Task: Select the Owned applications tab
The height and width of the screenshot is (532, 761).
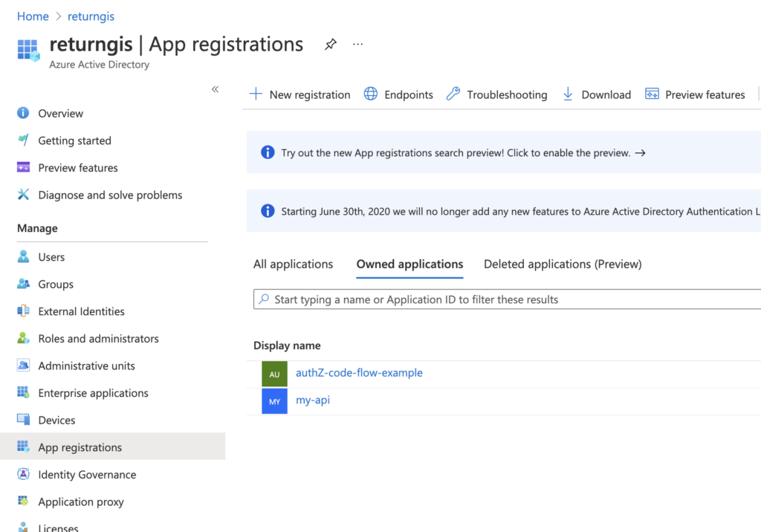Action: tap(409, 264)
